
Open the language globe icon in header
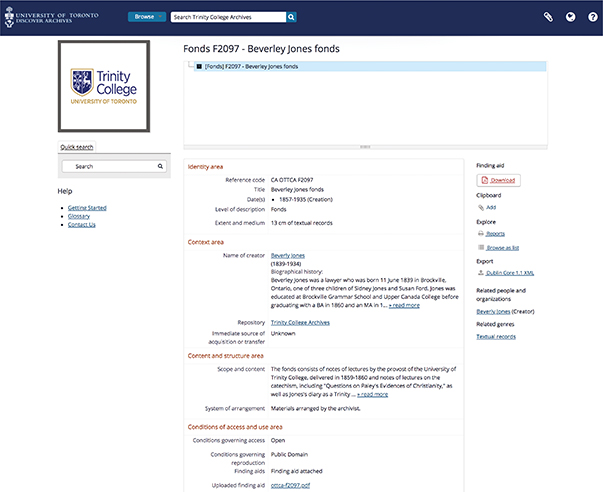coord(571,17)
